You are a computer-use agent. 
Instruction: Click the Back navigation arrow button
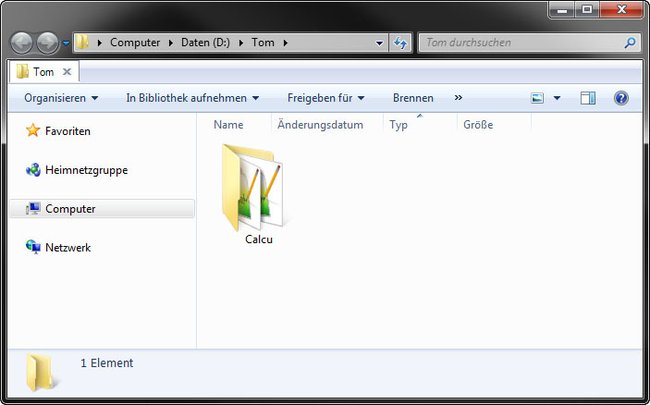[x=21, y=43]
